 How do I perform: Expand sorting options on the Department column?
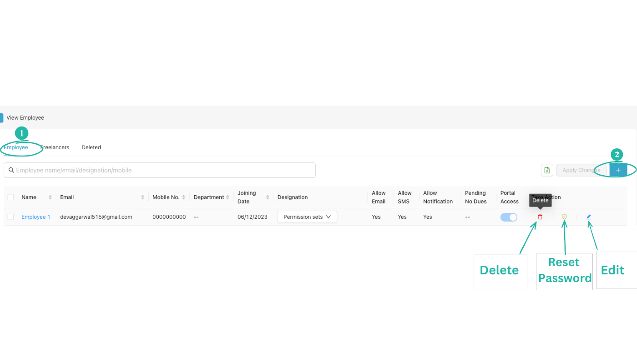pyautogui.click(x=228, y=197)
